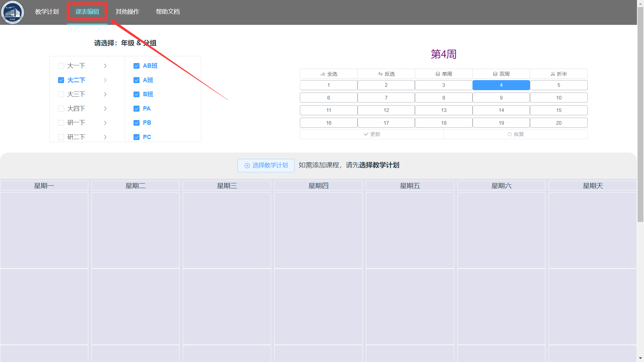
Task: Toggle the PC group checkbox
Action: (x=137, y=137)
